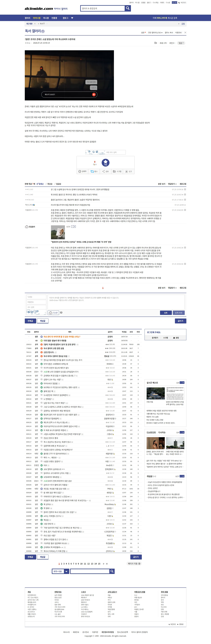Screen dimensions: 211x644
Task: Click the search magnifier icon in header
Action: tap(127, 8)
